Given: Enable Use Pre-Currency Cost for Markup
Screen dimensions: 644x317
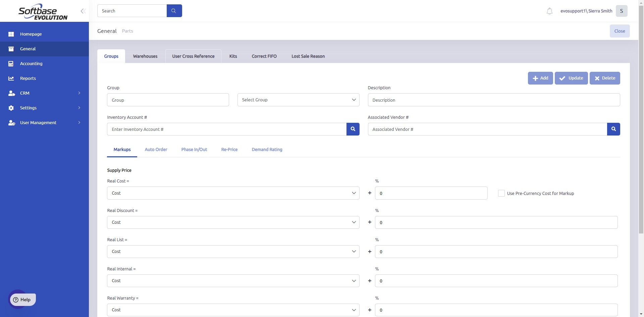Looking at the screenshot, I should coord(501,193).
